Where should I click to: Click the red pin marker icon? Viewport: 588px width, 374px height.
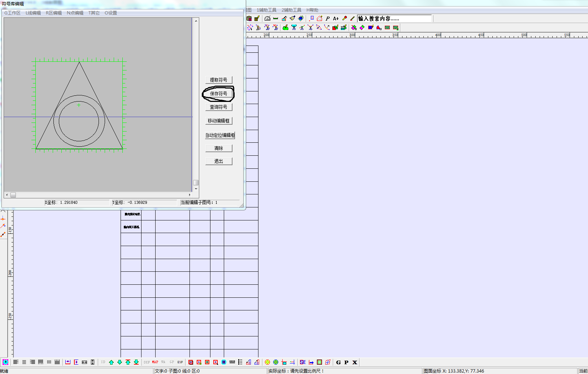(x=344, y=18)
